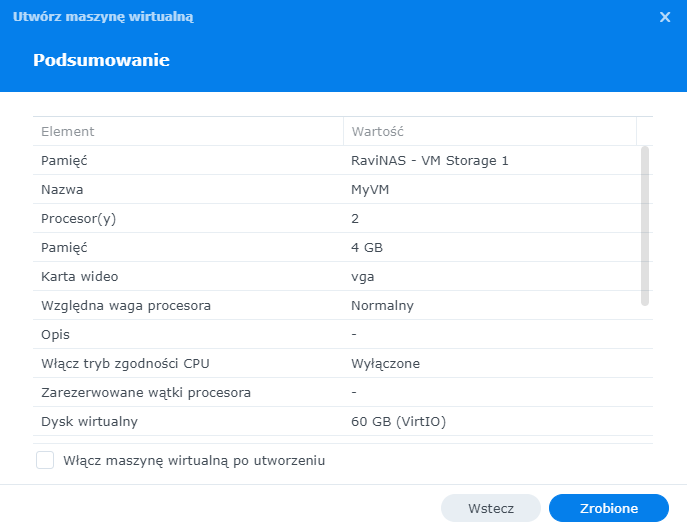Close the Utwórz maszynę wirtualną dialog
Screen dimensions: 687x528
[x=665, y=17]
